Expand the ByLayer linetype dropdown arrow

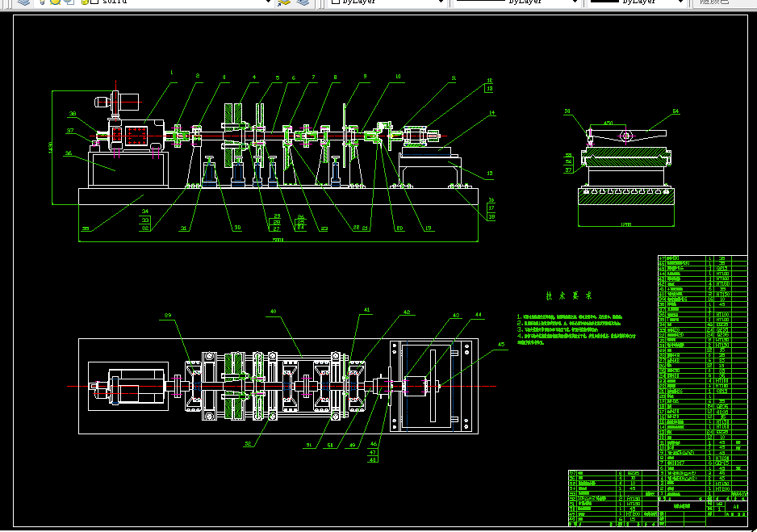pyautogui.click(x=575, y=2)
